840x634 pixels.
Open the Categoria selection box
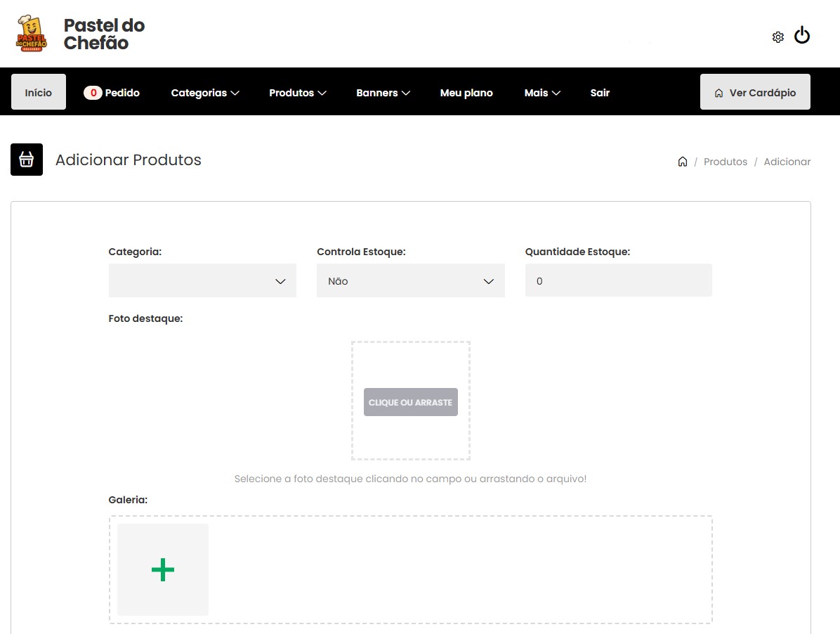[202, 280]
